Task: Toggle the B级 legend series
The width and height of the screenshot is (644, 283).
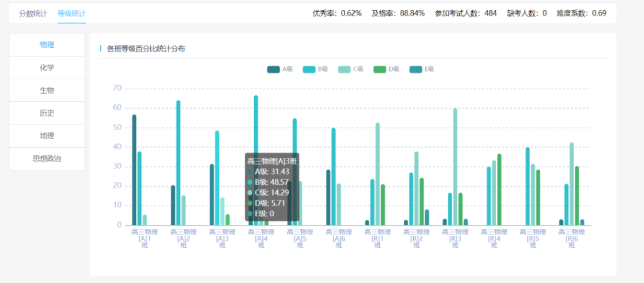Action: point(316,69)
